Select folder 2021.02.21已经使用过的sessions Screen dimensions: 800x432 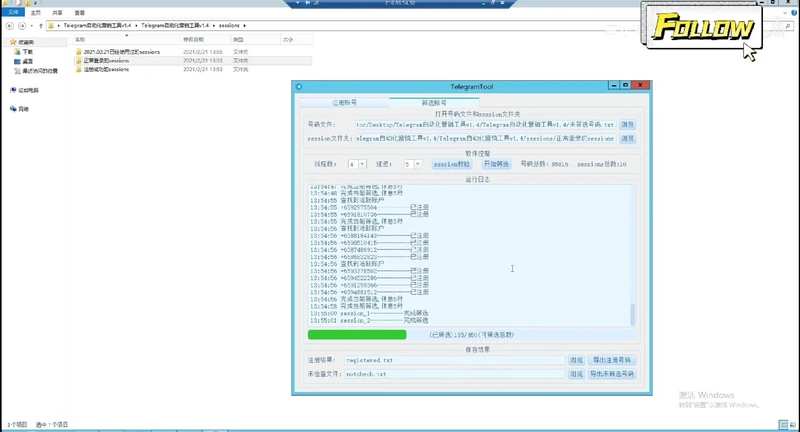[121, 52]
